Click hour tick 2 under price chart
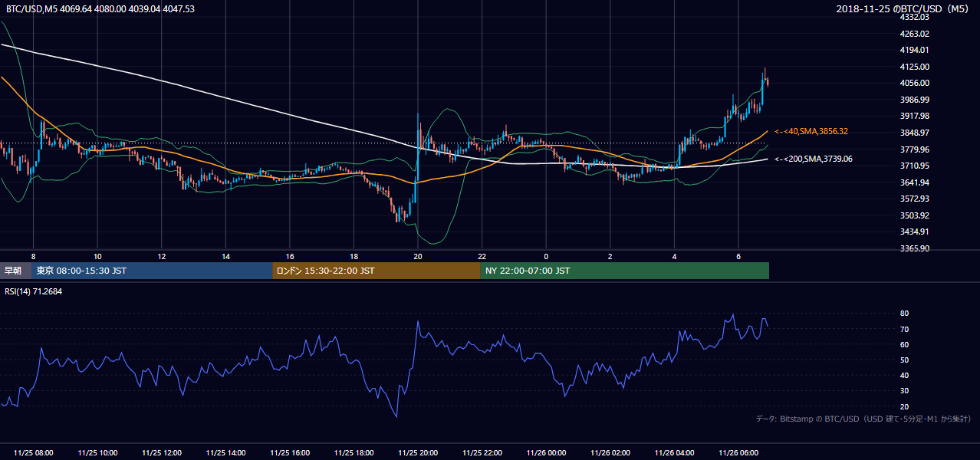980x460 pixels. [610, 256]
